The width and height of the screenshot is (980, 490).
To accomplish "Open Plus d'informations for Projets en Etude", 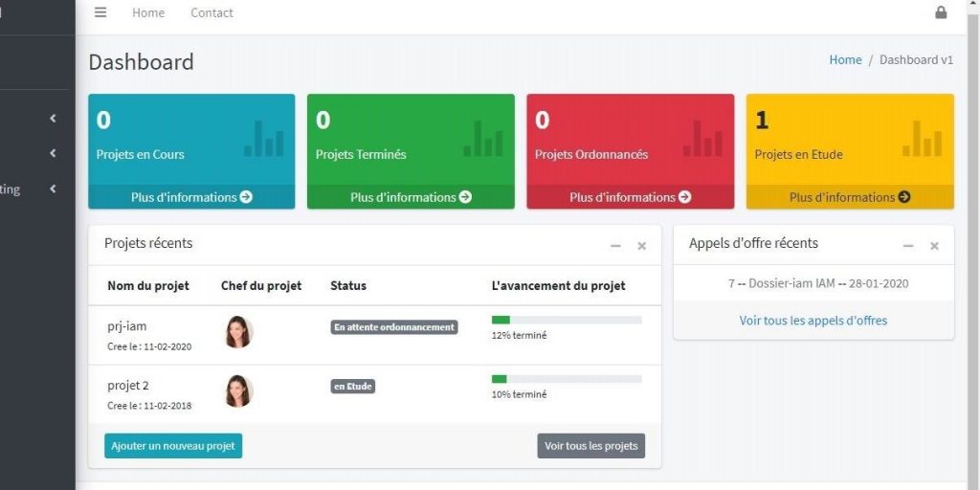I will 850,197.
